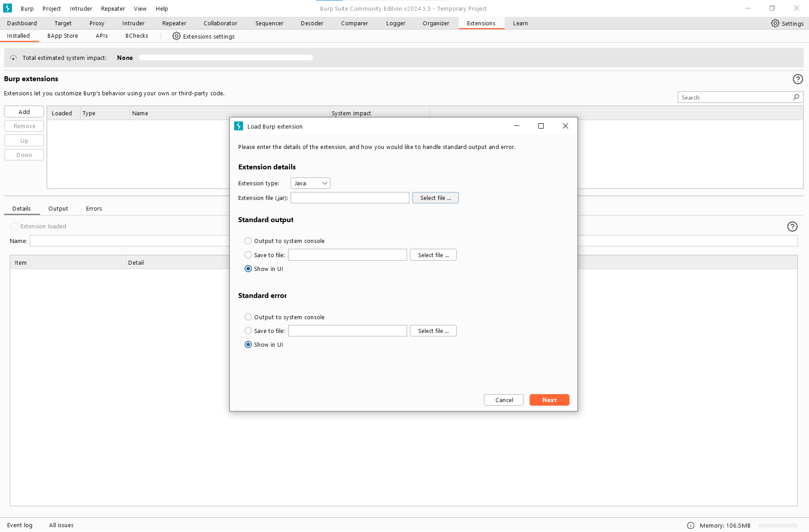Screen dimensions: 809x532
Task: Click Select file for extension jar
Action: pos(435,198)
